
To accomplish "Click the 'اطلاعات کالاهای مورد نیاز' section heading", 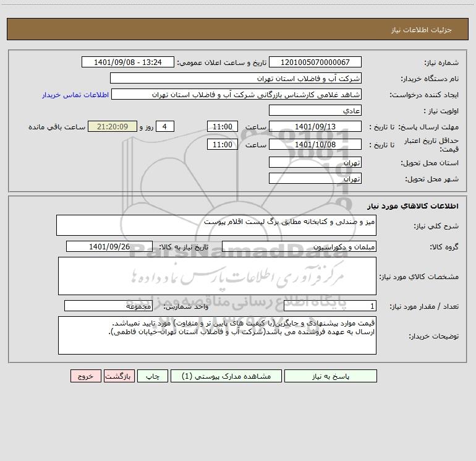I will click(x=412, y=206).
